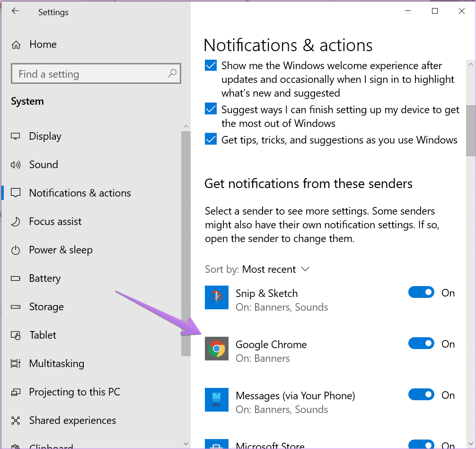Open the Display settings page

click(x=45, y=136)
